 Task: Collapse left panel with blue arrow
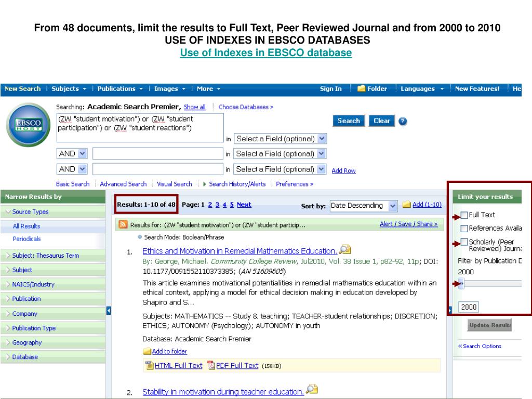(x=109, y=311)
